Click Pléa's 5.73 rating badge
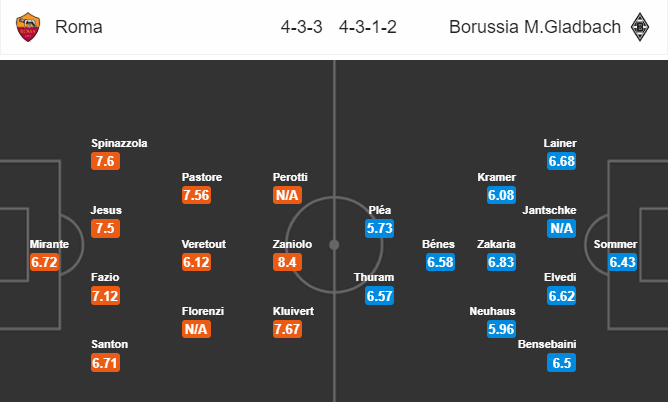 [x=379, y=228]
